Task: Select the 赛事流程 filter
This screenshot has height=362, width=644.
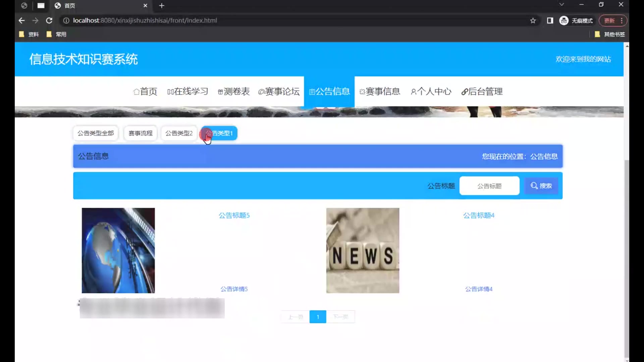Action: (x=140, y=133)
